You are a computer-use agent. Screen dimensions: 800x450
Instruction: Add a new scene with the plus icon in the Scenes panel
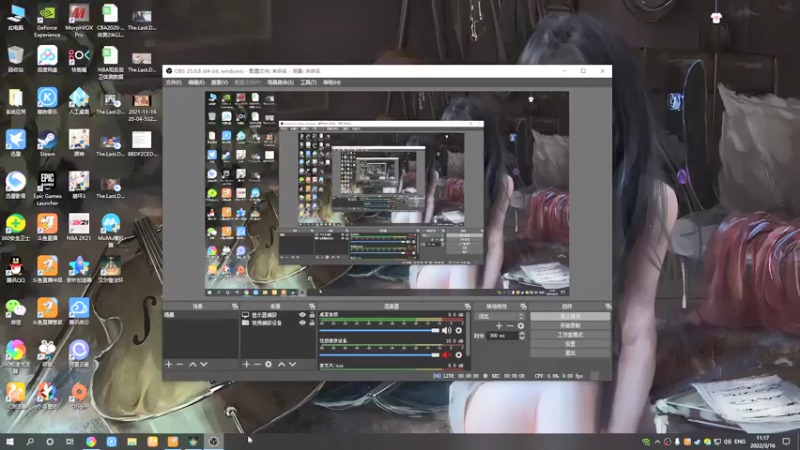click(169, 364)
